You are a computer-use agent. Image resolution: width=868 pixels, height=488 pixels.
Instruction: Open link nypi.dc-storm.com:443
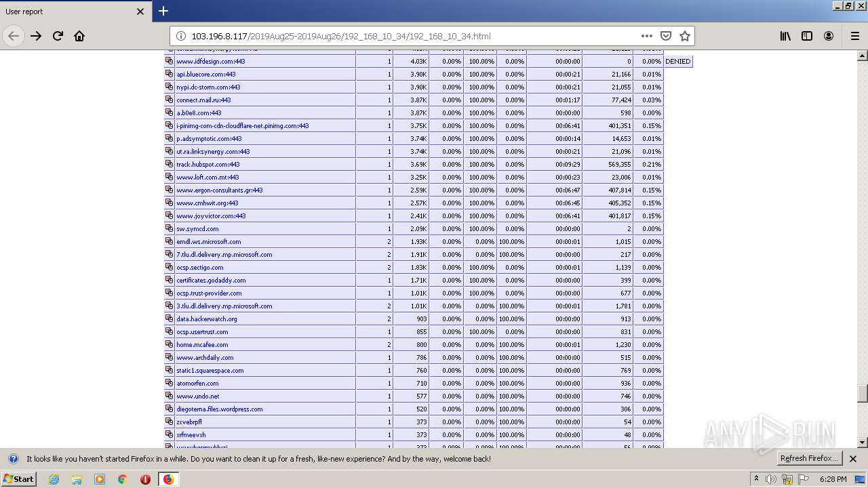[208, 87]
